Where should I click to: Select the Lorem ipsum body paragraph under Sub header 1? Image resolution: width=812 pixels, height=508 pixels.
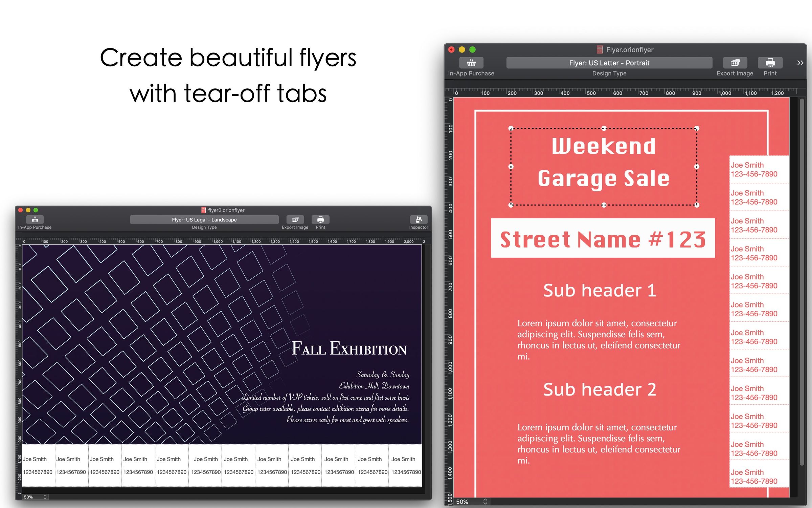point(598,340)
